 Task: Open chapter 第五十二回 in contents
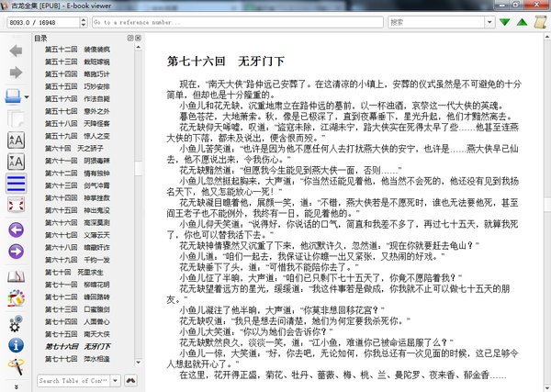click(77, 50)
